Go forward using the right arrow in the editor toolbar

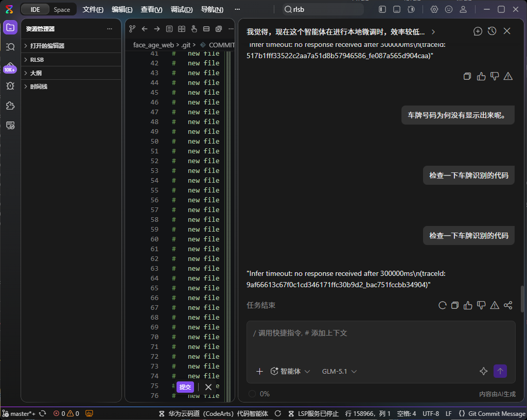tap(157, 29)
